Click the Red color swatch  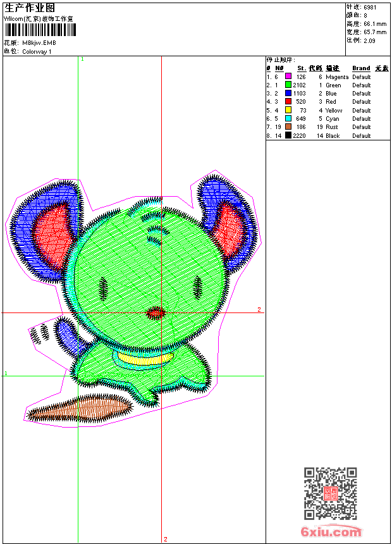(288, 101)
